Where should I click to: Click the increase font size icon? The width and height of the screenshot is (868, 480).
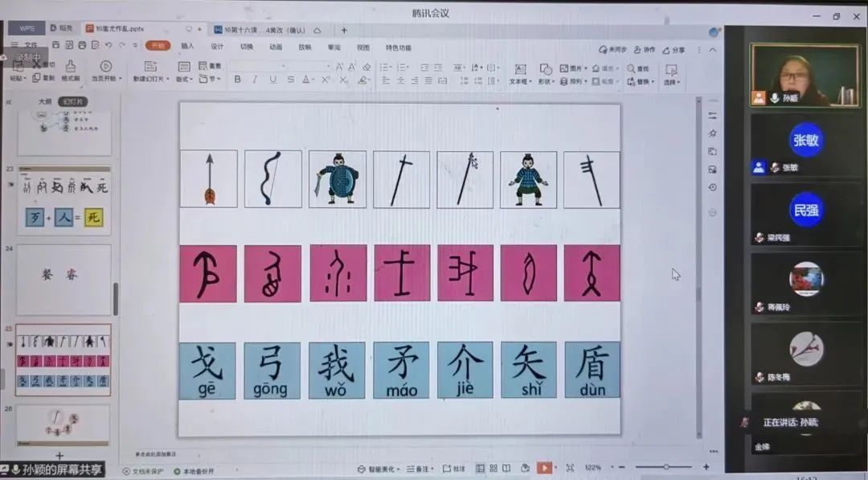339,67
